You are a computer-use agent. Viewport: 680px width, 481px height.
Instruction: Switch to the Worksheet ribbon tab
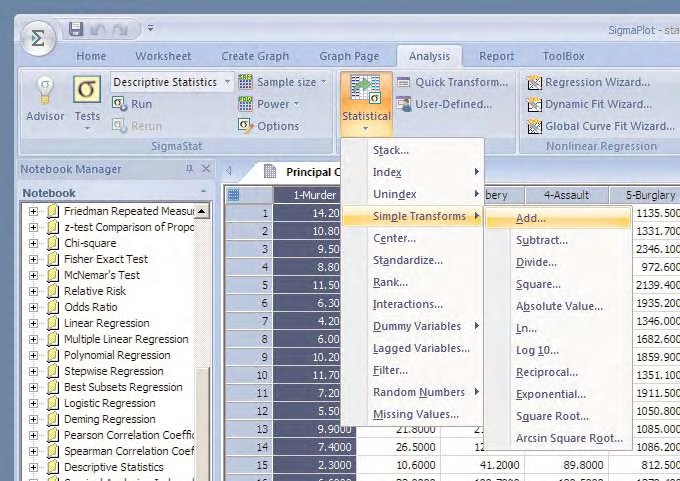coord(163,56)
